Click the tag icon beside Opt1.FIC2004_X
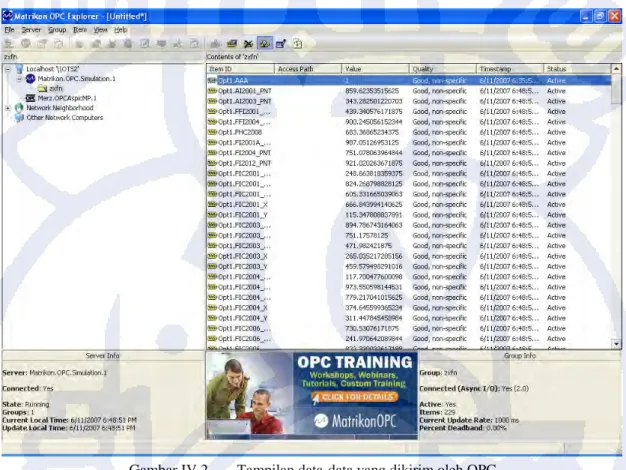The image size is (626, 470). click(212, 308)
